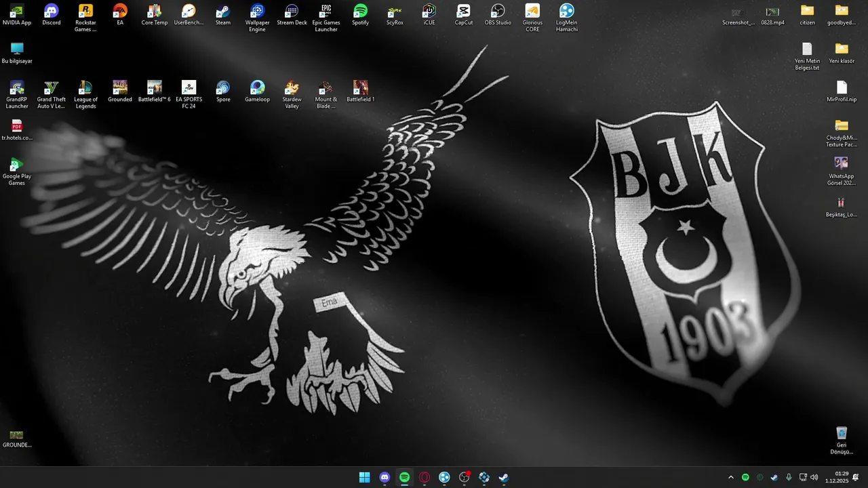Open the notification bell icon

(x=856, y=477)
